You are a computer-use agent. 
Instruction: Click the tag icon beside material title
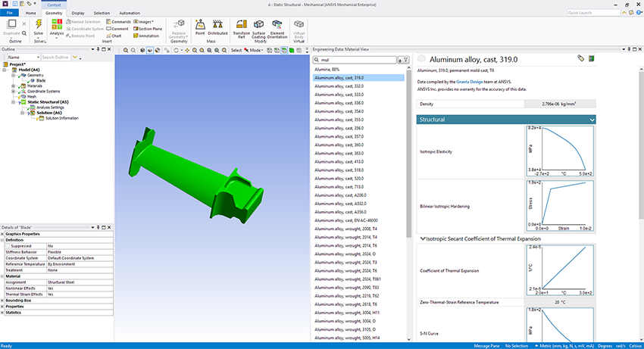[581, 59]
